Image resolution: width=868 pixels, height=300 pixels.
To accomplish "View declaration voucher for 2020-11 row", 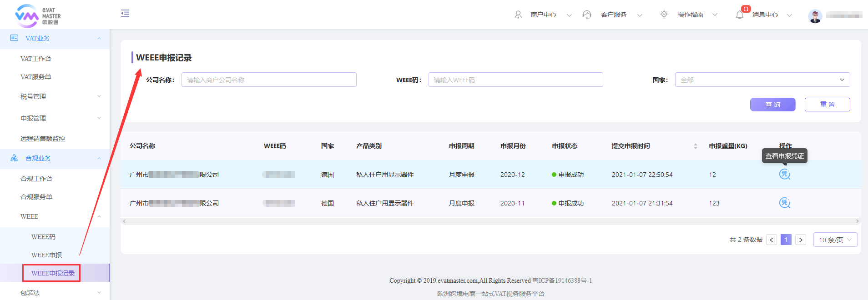I will [x=785, y=203].
